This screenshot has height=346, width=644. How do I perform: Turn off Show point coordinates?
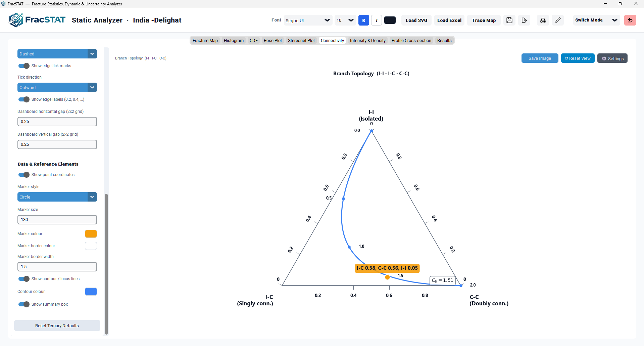coord(24,175)
